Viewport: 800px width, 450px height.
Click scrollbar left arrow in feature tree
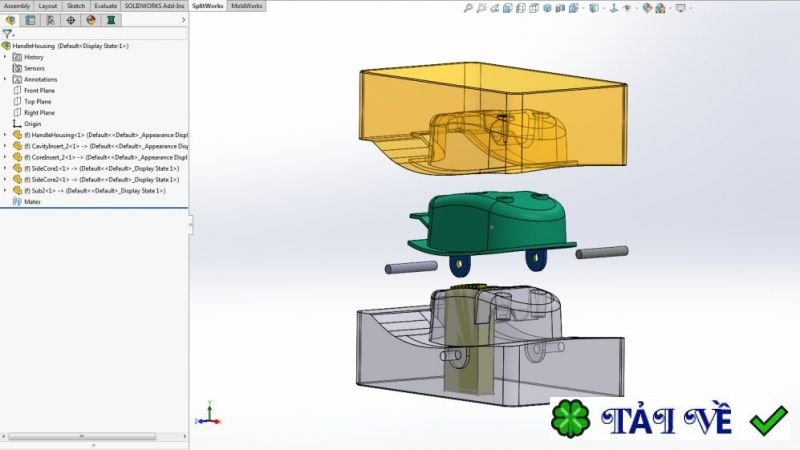[x=4, y=437]
